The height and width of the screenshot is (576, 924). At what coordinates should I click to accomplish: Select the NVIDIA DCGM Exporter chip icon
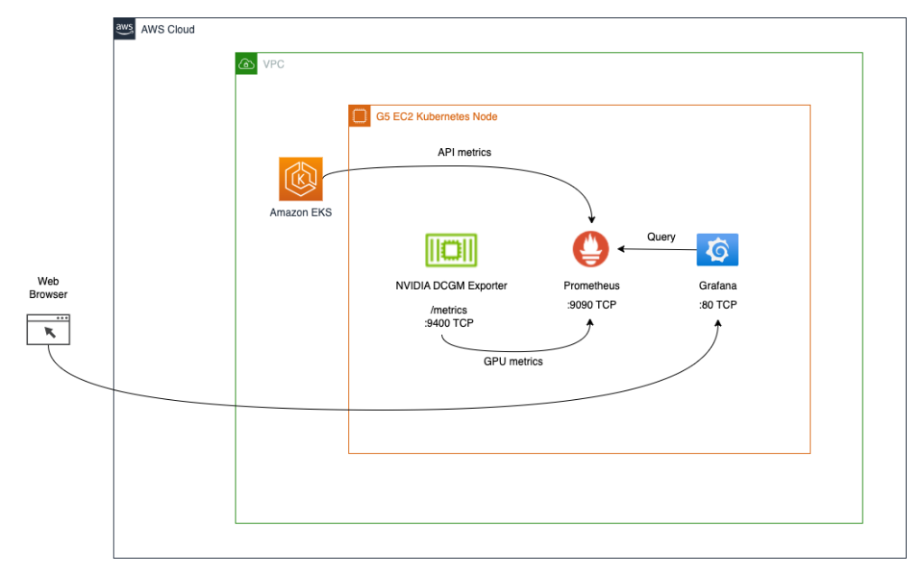(x=449, y=249)
